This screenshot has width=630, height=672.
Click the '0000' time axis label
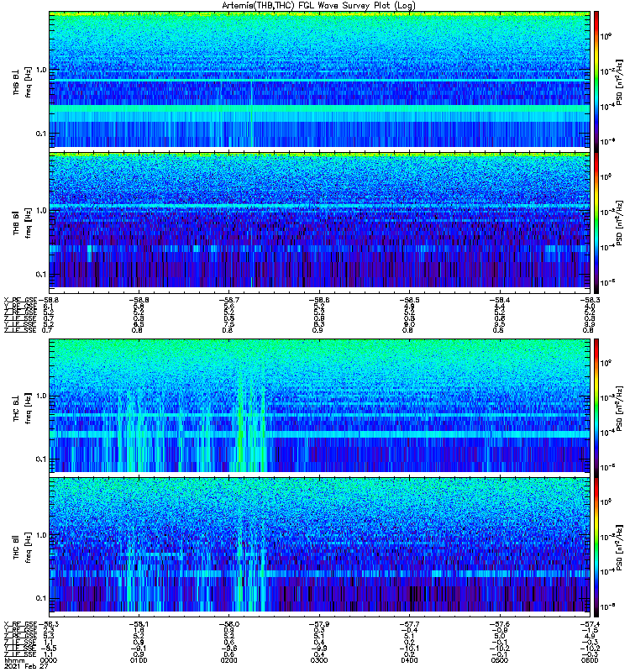48,660
